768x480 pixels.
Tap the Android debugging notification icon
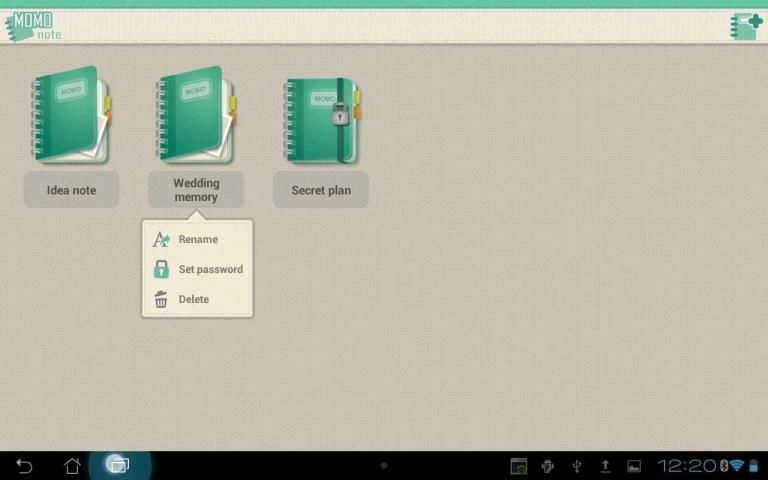tap(548, 466)
